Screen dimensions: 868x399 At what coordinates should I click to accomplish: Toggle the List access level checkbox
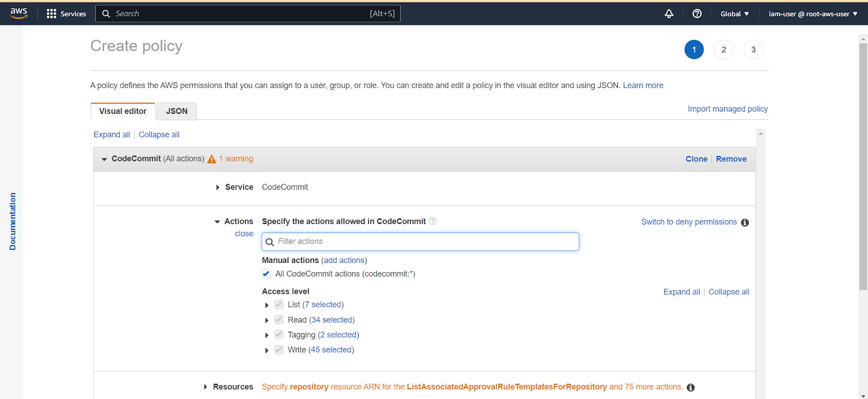[279, 305]
